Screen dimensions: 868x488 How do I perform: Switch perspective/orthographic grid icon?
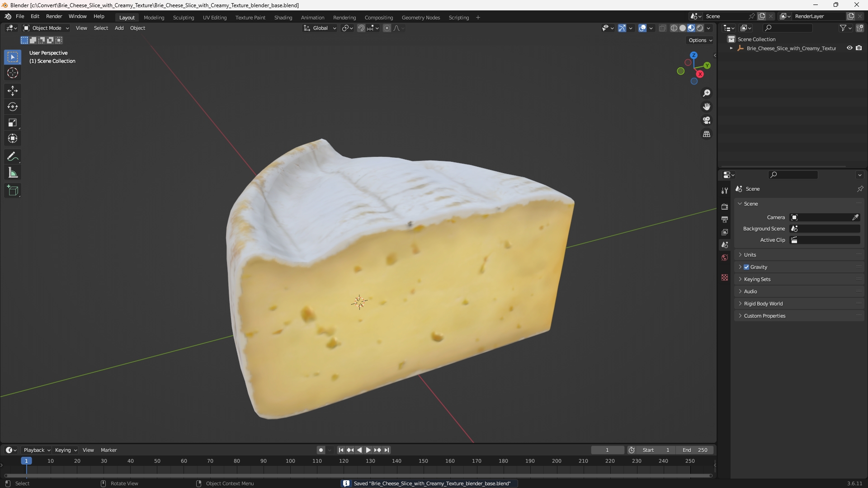[x=707, y=134]
